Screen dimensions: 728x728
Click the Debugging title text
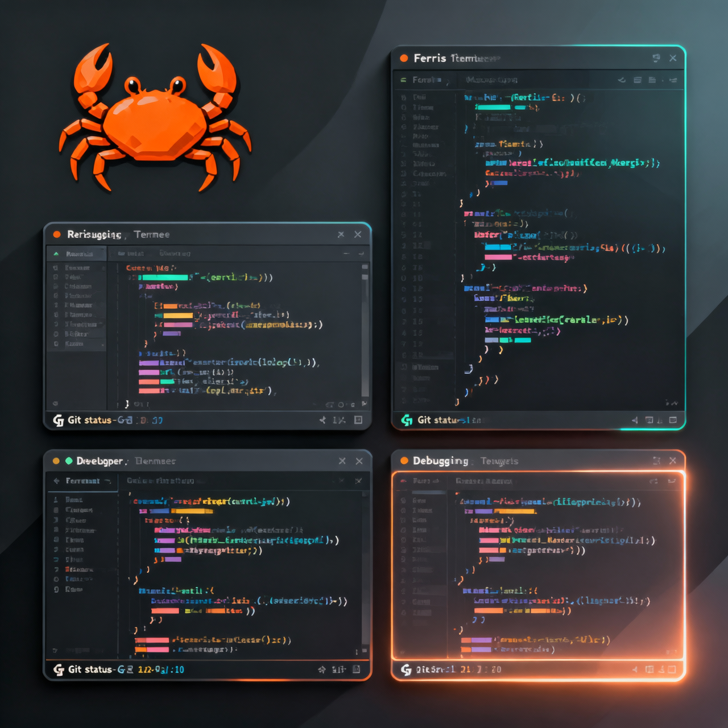pos(441,461)
